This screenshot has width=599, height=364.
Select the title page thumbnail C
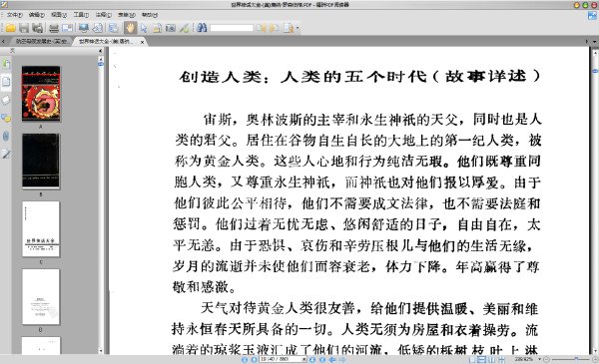[41, 229]
